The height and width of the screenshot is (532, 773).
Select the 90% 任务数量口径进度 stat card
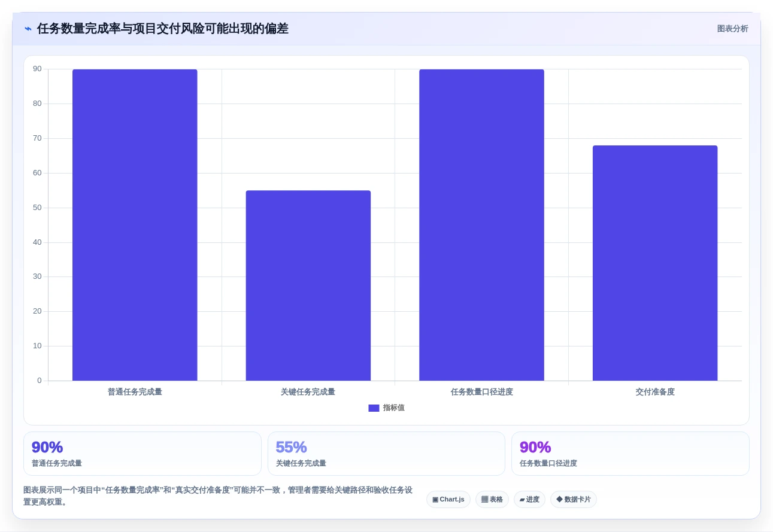point(630,454)
